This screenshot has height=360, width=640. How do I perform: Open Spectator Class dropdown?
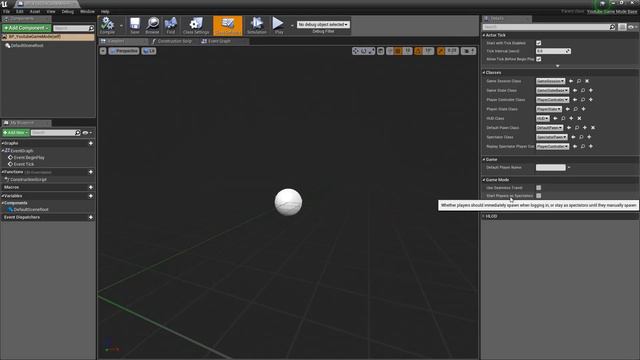click(551, 138)
